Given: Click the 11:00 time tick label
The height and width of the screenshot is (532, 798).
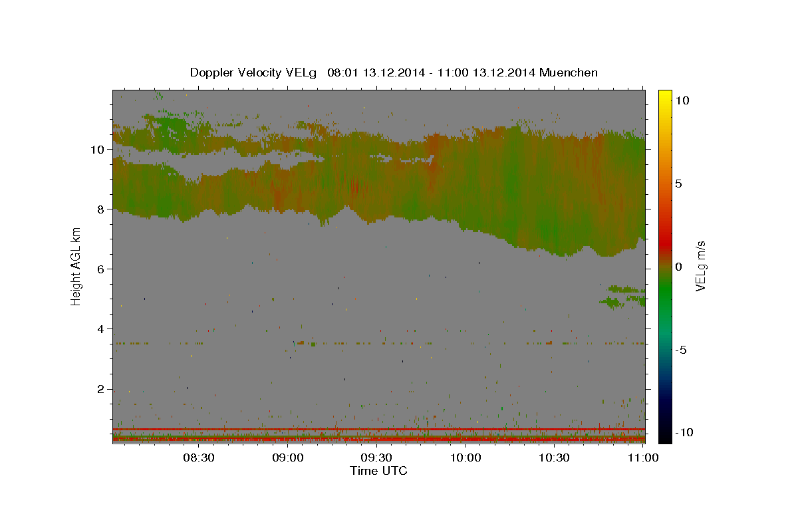Looking at the screenshot, I should tap(642, 458).
